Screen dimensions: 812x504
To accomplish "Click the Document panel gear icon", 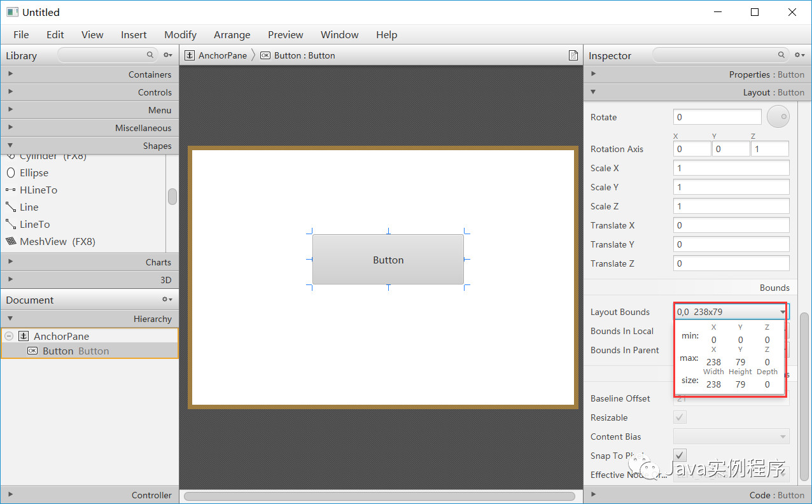I will 166,299.
